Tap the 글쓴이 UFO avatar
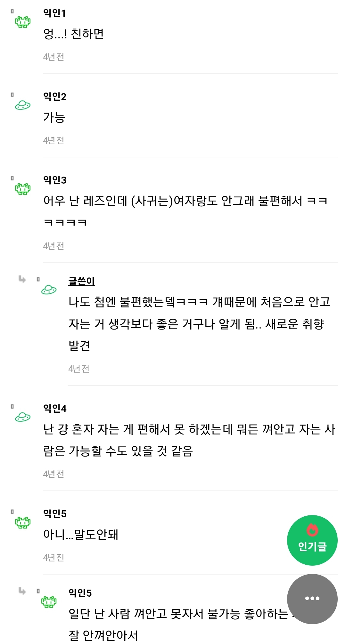This screenshot has width=346, height=644. coord(49,290)
